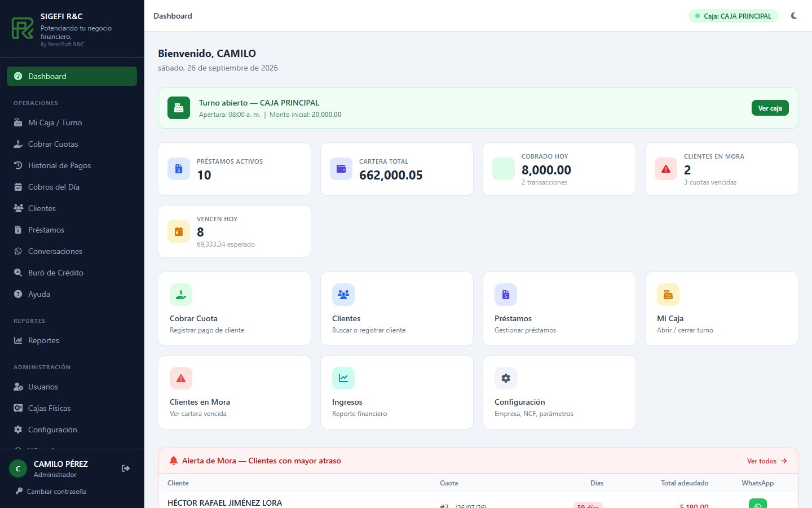Open Mi Caja / Turno in sidebar
The width and height of the screenshot is (812, 508).
click(72, 122)
